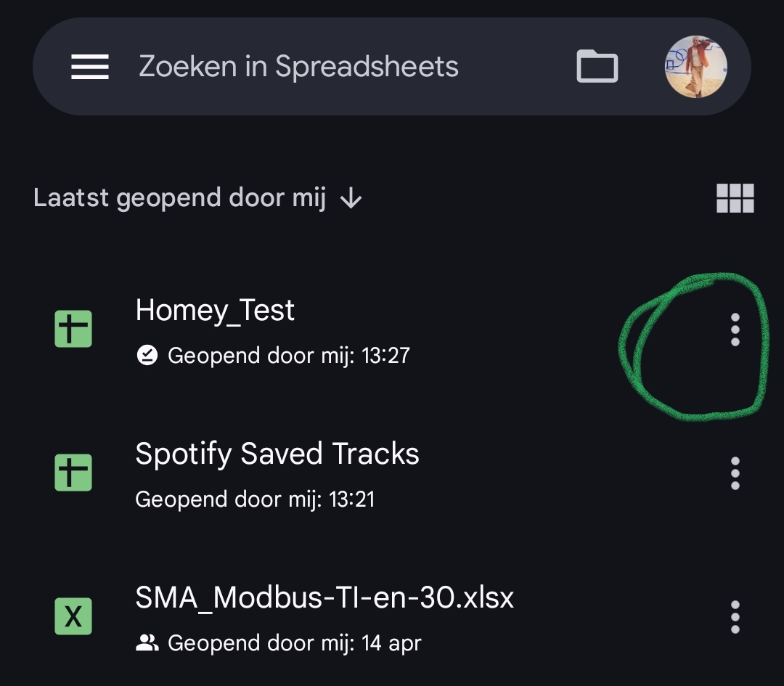Type in 'Zoeken in Spreadsheets' search field
Screen dimensions: 784x686
(298, 67)
